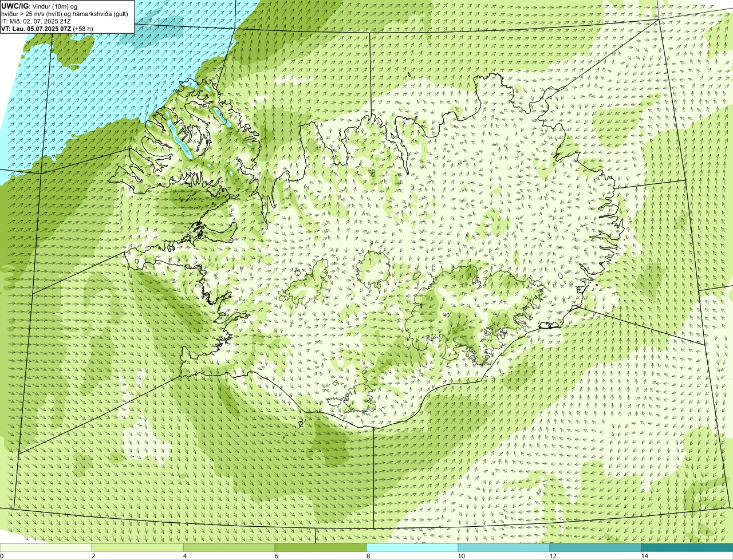Click the 10–12 m/s turquoise legend segment
Image resolution: width=733 pixels, height=560 pixels.
click(504, 547)
